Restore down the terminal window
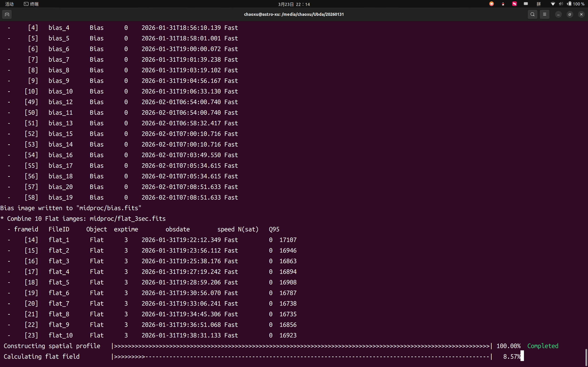 (x=570, y=14)
